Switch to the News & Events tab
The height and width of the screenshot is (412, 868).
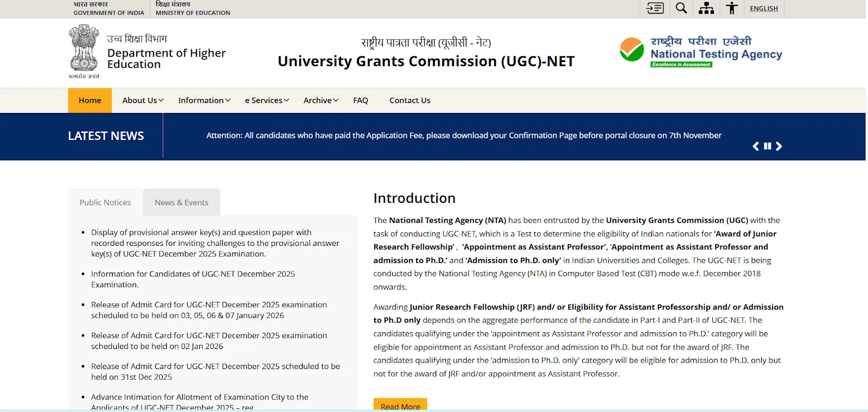coord(182,202)
